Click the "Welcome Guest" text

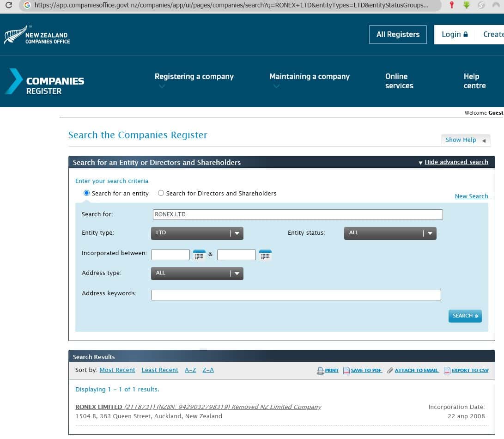point(484,113)
